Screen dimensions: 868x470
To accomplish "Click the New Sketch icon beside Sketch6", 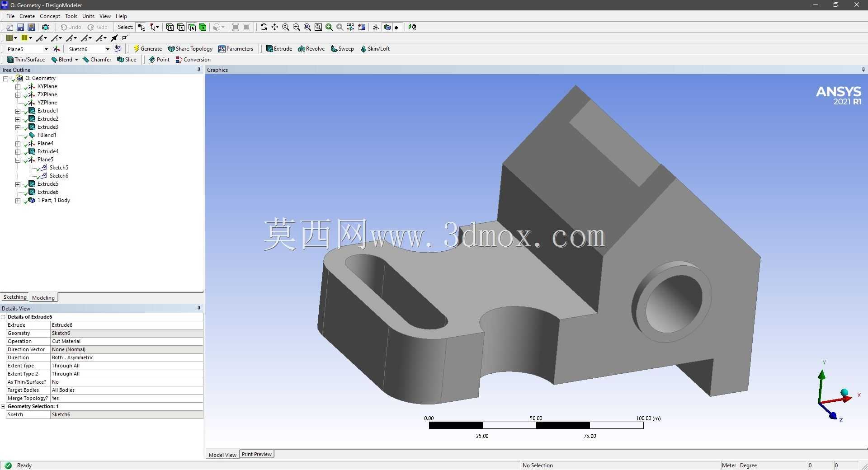I will (x=118, y=49).
